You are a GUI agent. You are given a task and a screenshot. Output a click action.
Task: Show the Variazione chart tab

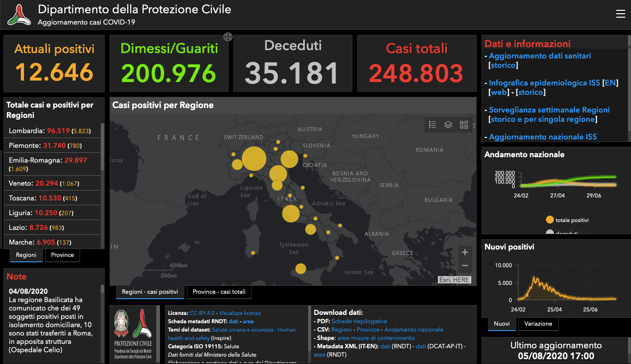tap(538, 324)
